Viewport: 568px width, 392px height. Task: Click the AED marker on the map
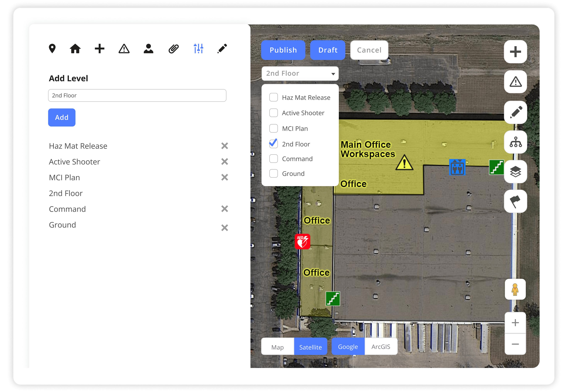pyautogui.click(x=303, y=242)
